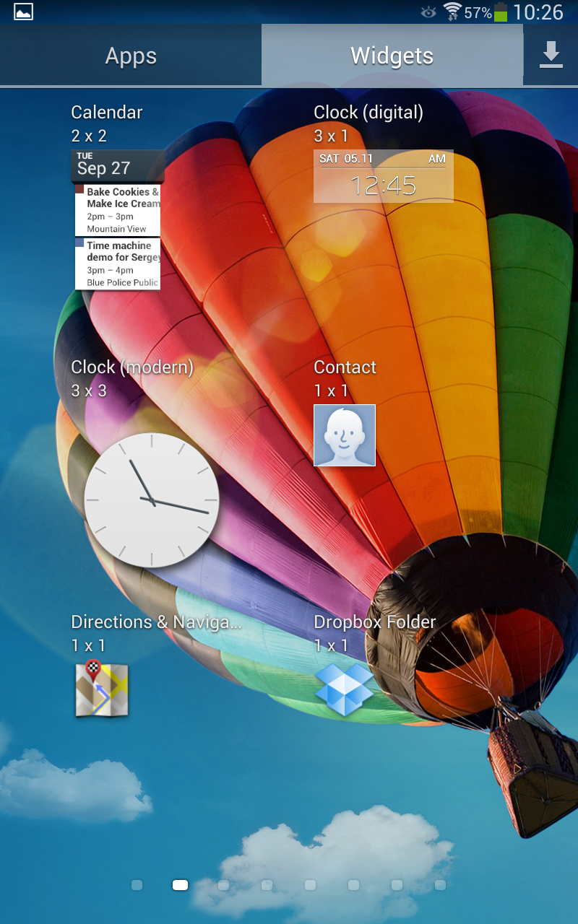Tap the green battery icon
The height and width of the screenshot is (924, 578).
click(501, 12)
